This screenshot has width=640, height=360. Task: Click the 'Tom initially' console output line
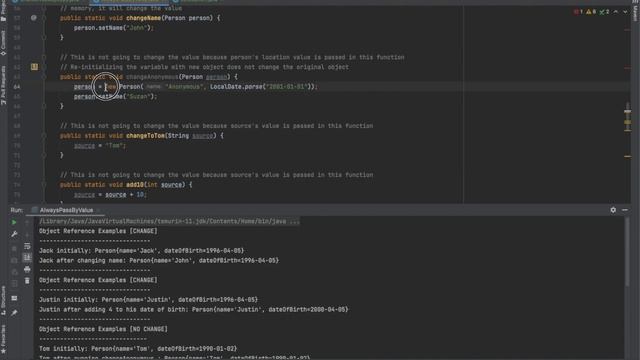click(138, 349)
